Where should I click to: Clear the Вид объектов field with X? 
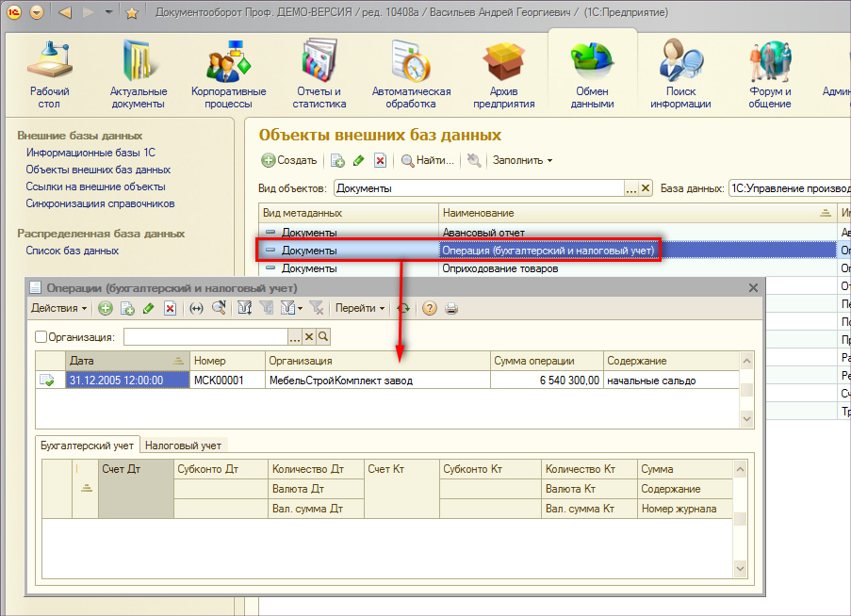[x=646, y=188]
